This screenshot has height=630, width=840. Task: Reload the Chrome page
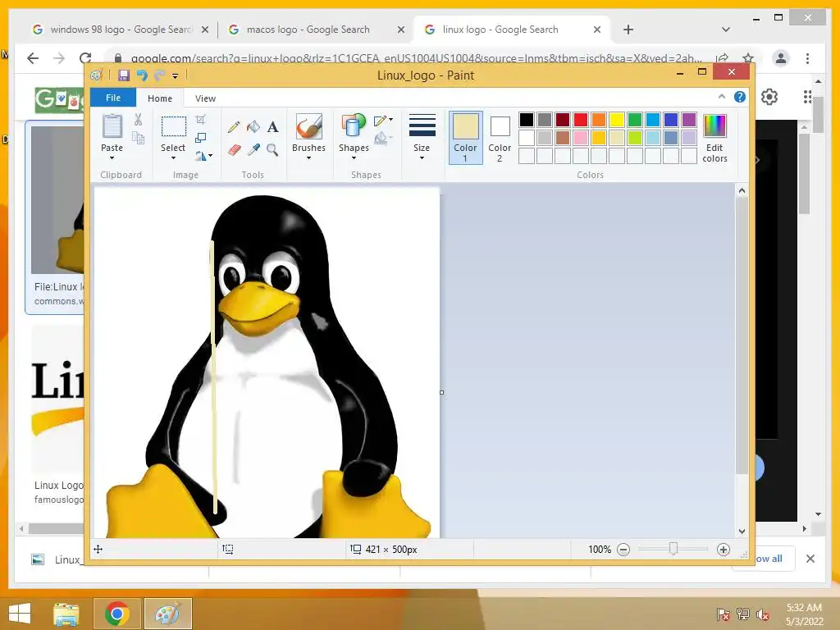(x=85, y=58)
